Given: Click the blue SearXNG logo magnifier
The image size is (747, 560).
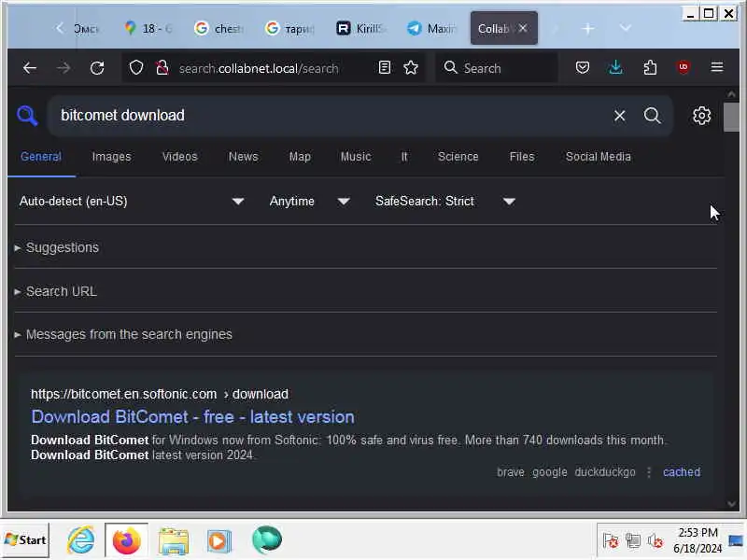Looking at the screenshot, I should click(x=27, y=116).
